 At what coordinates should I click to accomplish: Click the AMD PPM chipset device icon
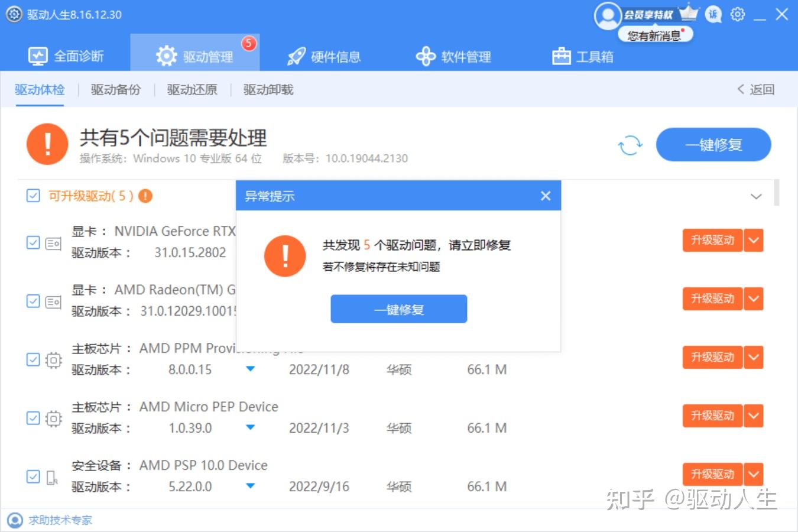coord(53,360)
